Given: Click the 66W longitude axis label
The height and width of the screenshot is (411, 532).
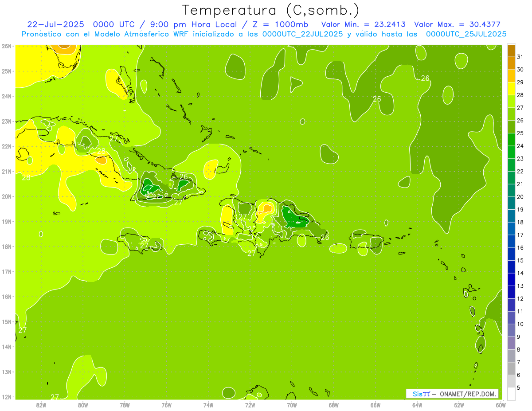Looking at the screenshot, I should [x=376, y=405].
